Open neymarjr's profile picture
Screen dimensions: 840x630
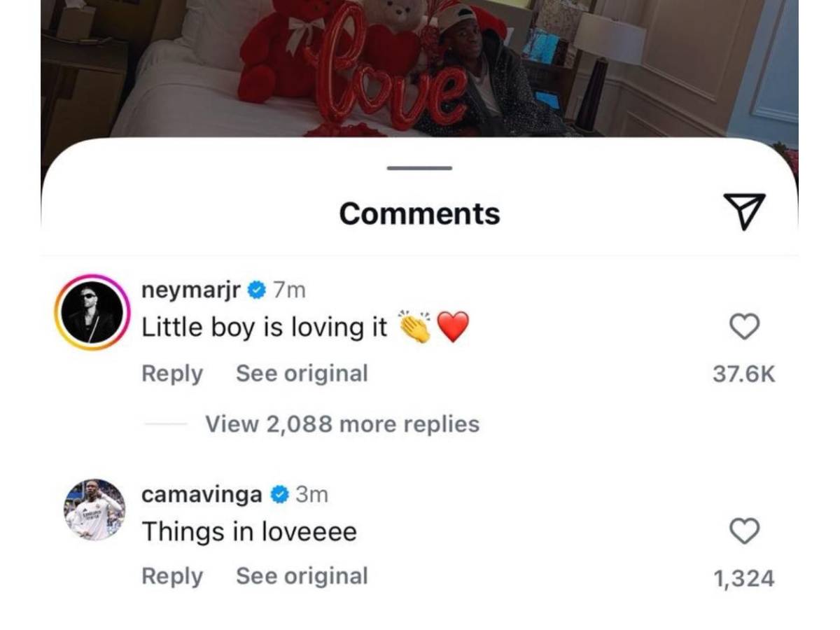(x=92, y=312)
